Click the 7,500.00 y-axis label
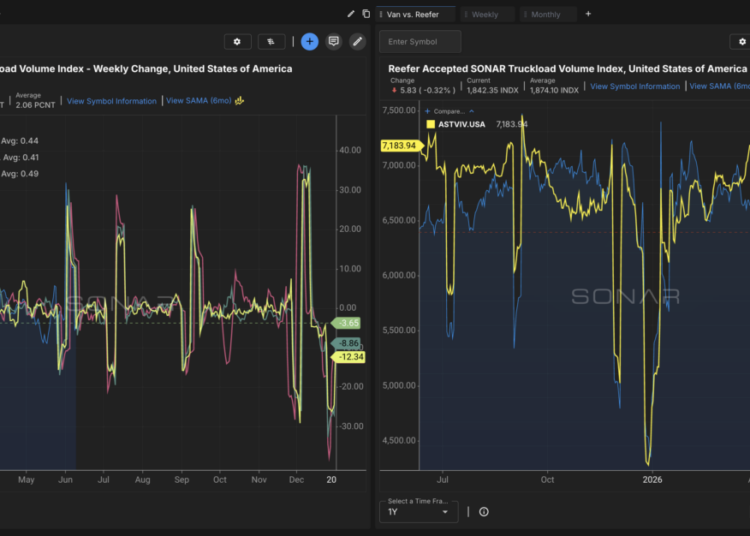This screenshot has height=536, width=750. (399, 110)
